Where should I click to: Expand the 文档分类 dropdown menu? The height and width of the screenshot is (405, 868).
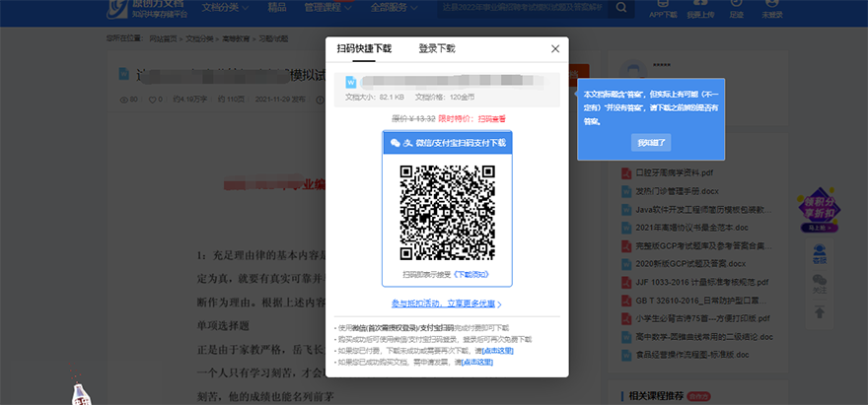tap(225, 8)
